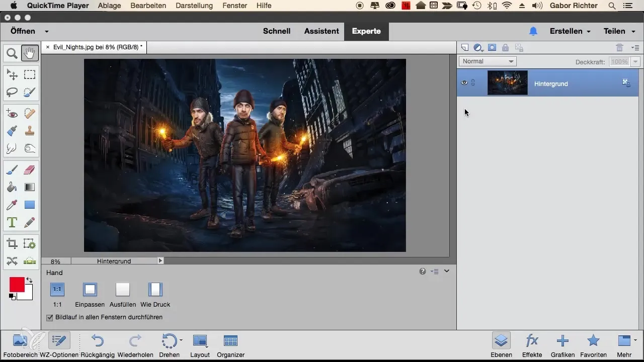Select the Clone Stamp tool
The image size is (644, 362).
point(30,131)
